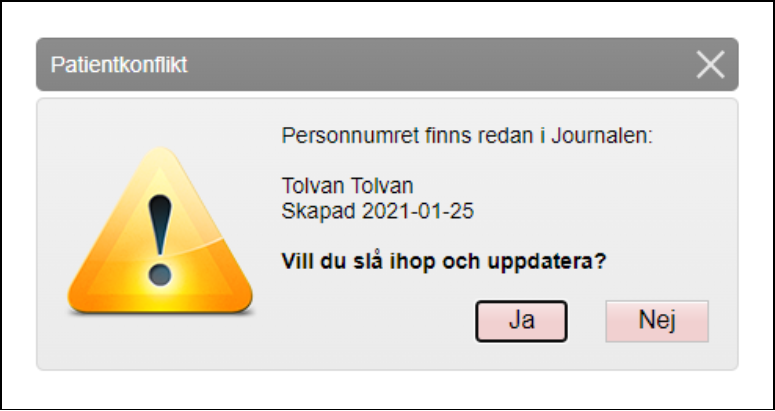Image resolution: width=775 pixels, height=411 pixels.
Task: Click the bold question starting with Vill du
Action: pyautogui.click(x=446, y=261)
